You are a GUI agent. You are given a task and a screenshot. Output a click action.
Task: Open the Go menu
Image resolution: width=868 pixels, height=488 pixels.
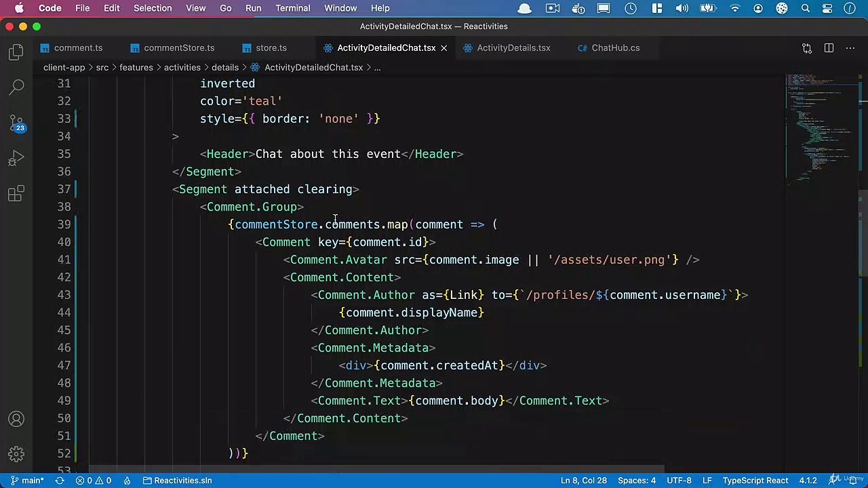(225, 8)
